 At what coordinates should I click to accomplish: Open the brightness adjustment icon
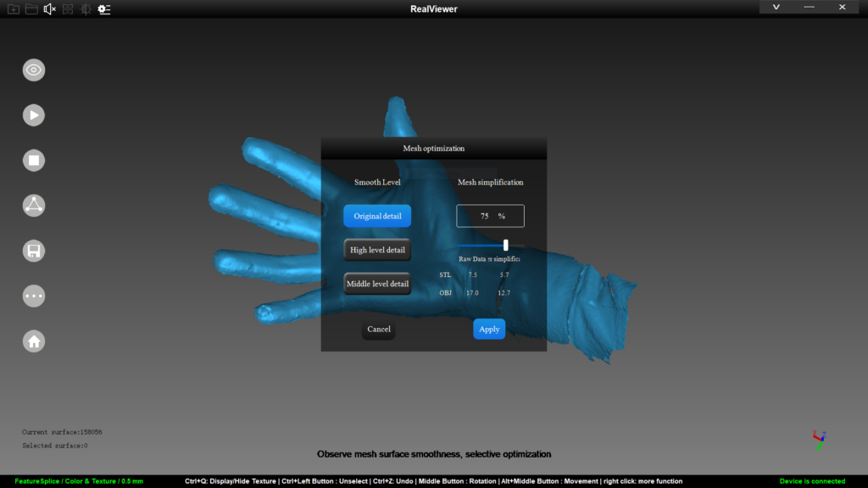(x=86, y=8)
